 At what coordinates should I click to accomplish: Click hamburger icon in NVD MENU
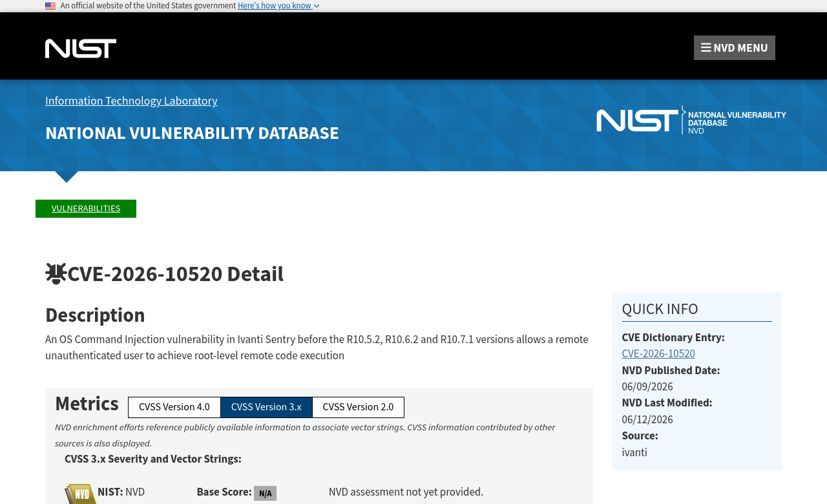(706, 48)
